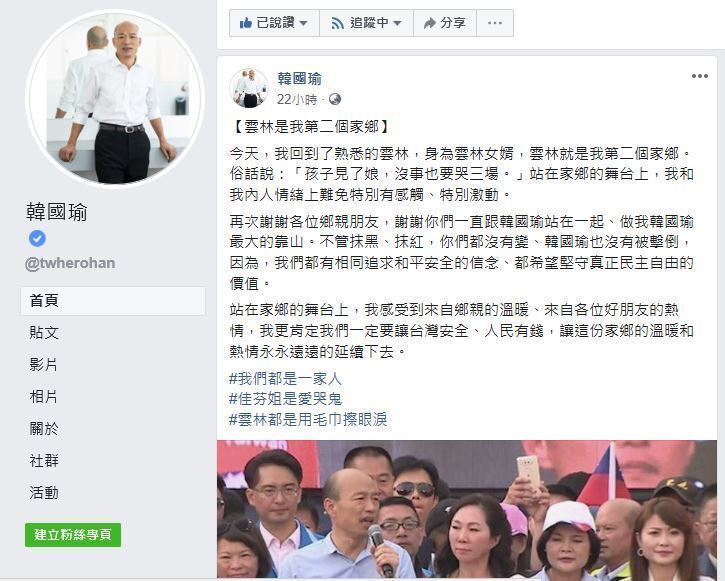The height and width of the screenshot is (581, 725).
Task: Click the post author's small avatar
Action: click(249, 88)
